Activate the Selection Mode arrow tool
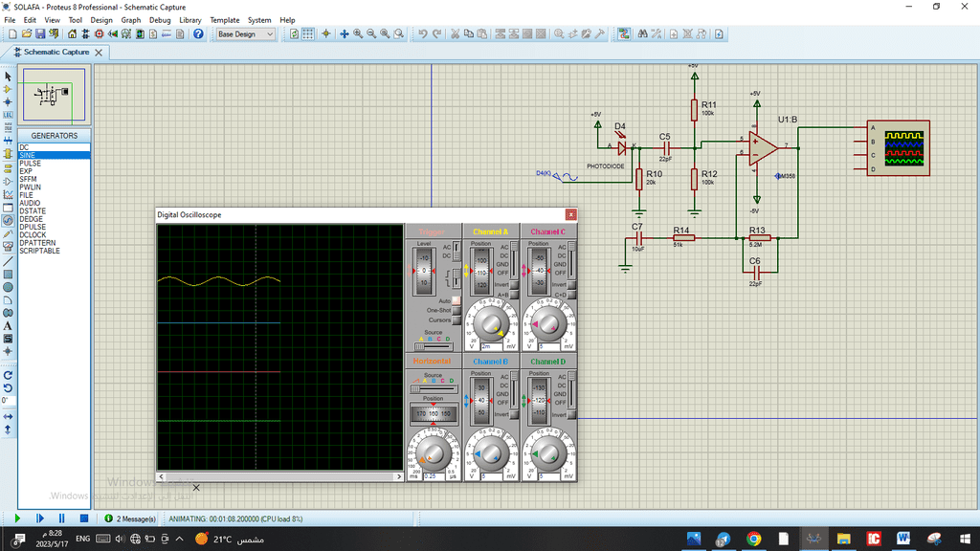This screenshot has height=551, width=980. coord(8,77)
